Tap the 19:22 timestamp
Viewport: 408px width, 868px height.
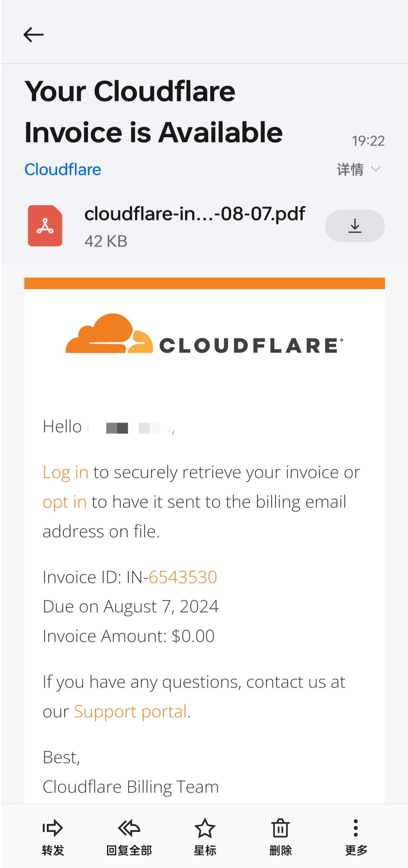(x=368, y=141)
